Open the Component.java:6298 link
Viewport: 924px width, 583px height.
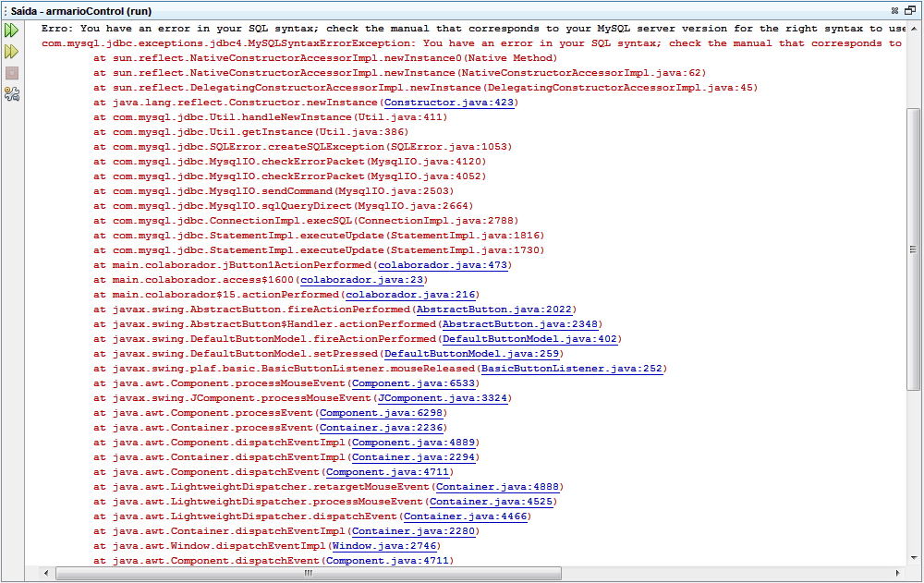(381, 413)
